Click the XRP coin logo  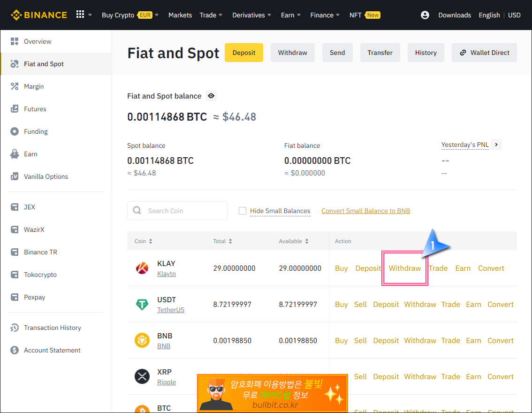pos(142,376)
